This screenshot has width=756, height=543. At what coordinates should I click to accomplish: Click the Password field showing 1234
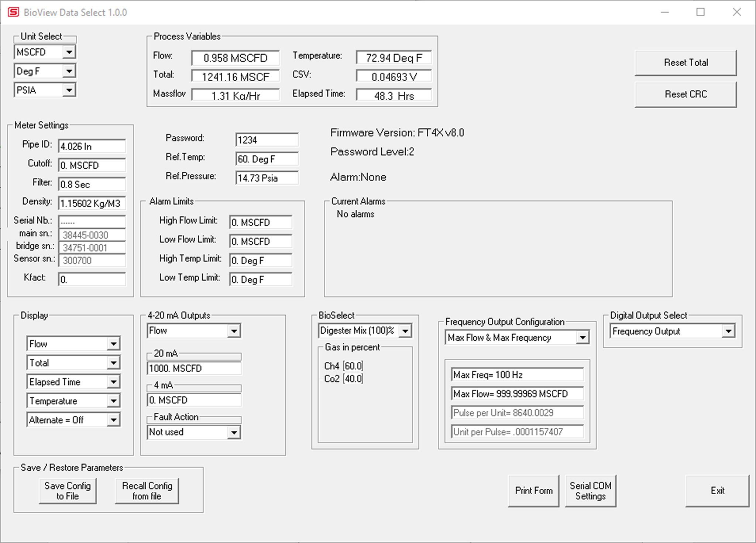click(x=266, y=140)
